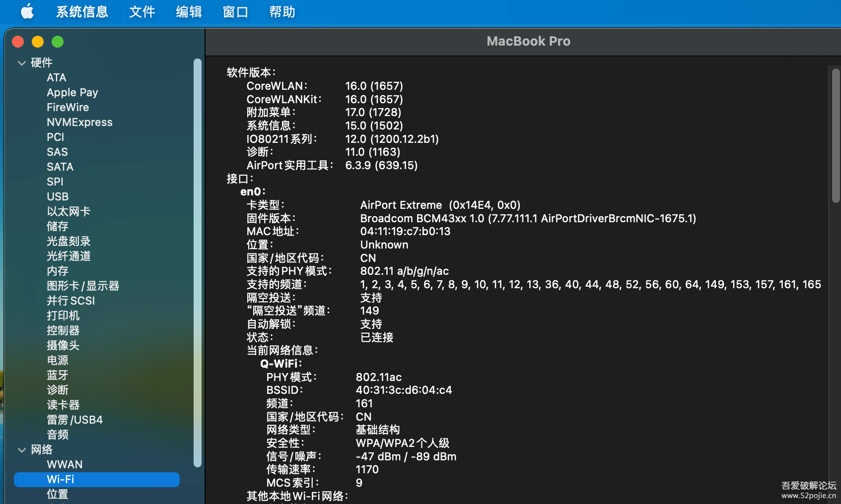Select SAS in the sidebar
841x504 pixels.
[57, 152]
